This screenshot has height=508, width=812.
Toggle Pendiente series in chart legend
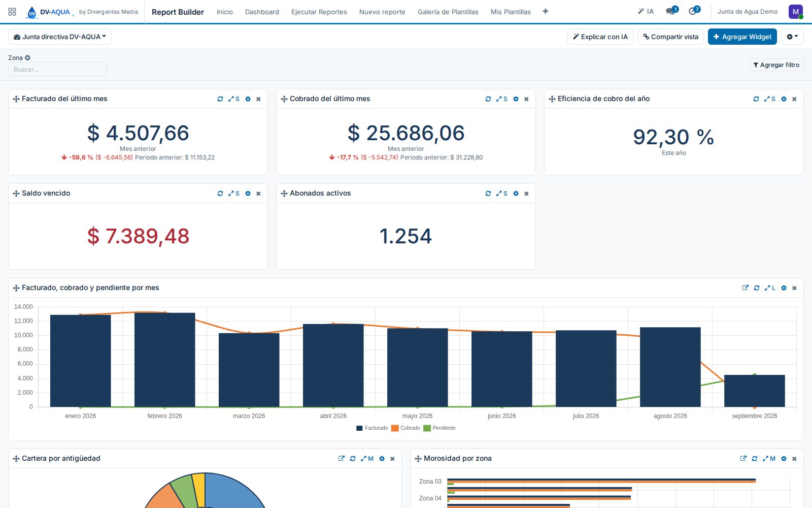coord(439,428)
